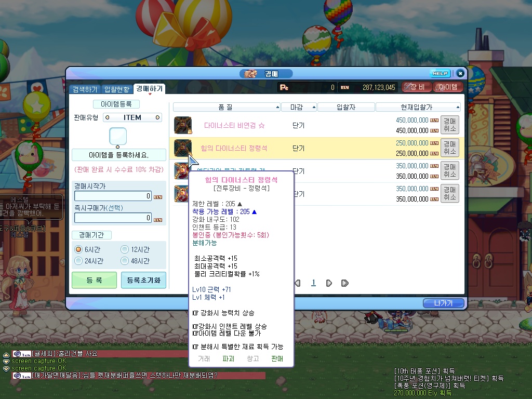Click the 경매시작가 price input field

[x=113, y=196]
